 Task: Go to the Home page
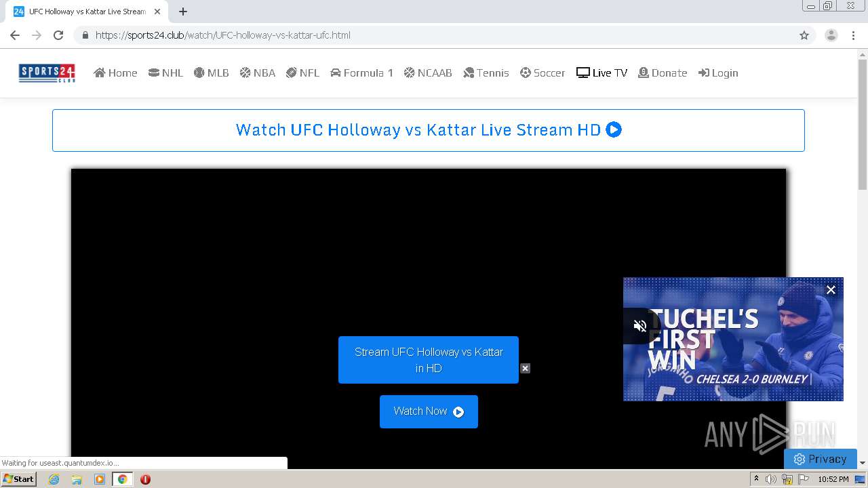click(x=115, y=73)
